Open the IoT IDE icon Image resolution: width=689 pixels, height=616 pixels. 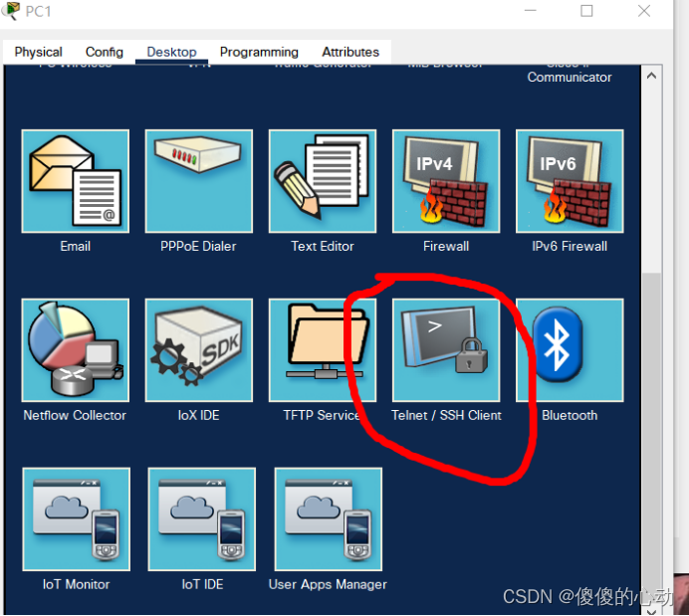click(202, 518)
